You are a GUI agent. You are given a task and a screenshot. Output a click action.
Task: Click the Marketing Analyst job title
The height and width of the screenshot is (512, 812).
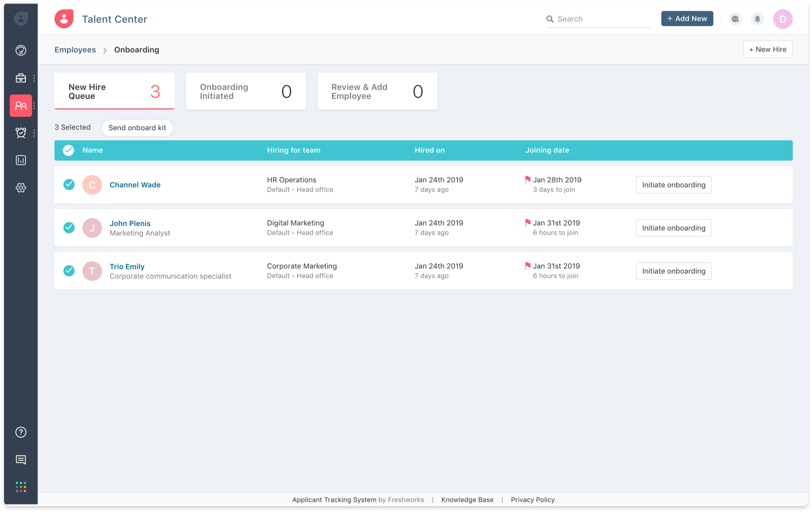(x=140, y=233)
